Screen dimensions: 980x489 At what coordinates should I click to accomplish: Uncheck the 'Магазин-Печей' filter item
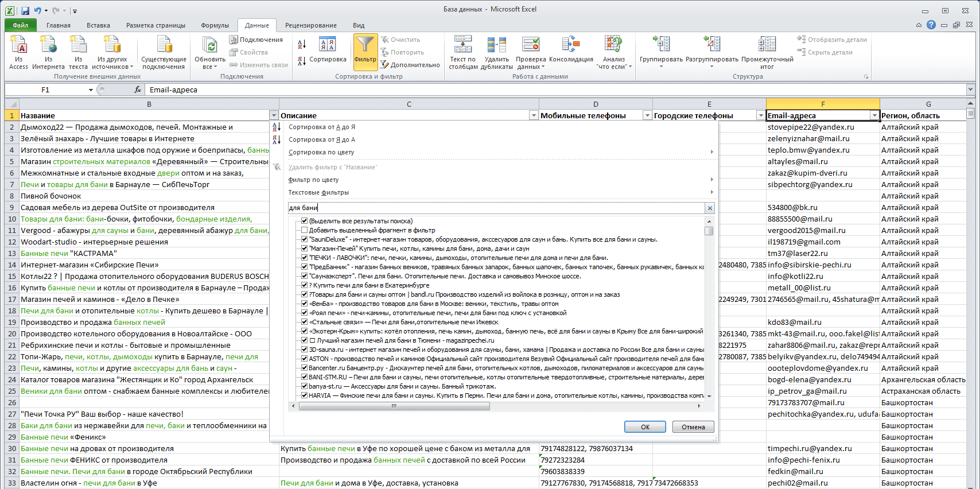point(305,249)
